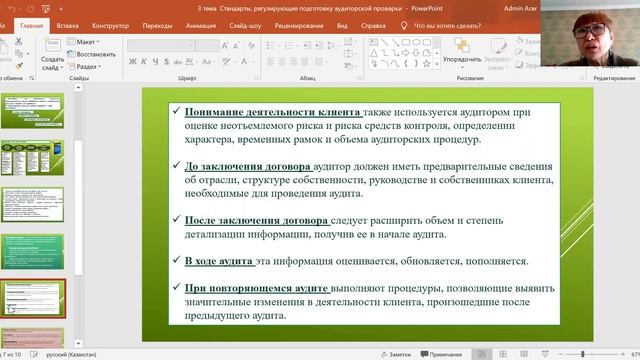
Task: Pick the oval shape in shapes gallery
Action: click(x=416, y=42)
